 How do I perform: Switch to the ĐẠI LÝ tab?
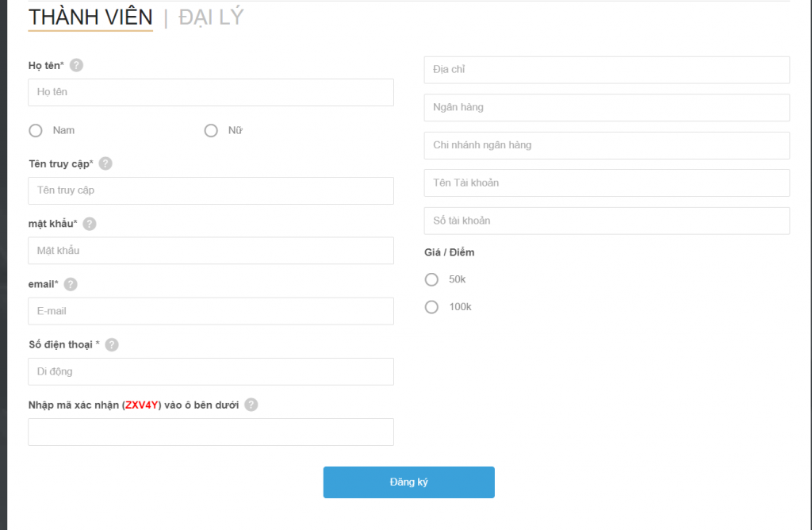(x=211, y=17)
